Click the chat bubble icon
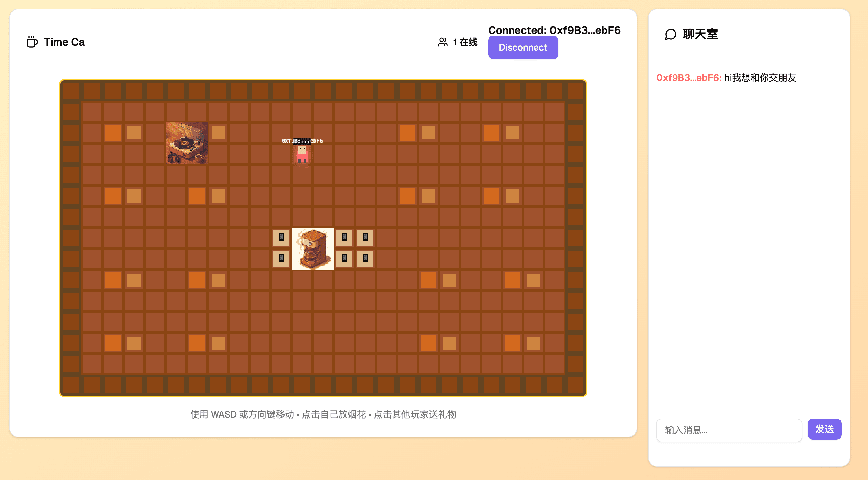Screen dimensions: 868x480 [x=670, y=35]
